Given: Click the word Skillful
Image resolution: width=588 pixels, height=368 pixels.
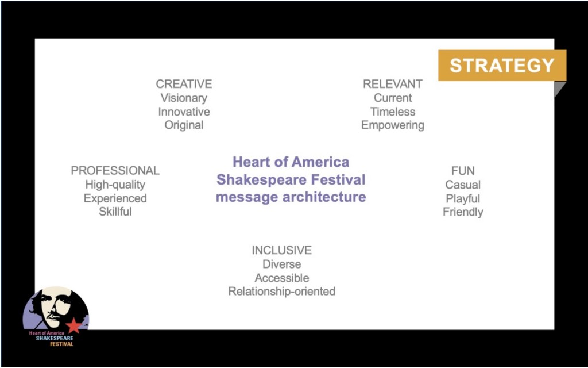Looking at the screenshot, I should [x=115, y=212].
